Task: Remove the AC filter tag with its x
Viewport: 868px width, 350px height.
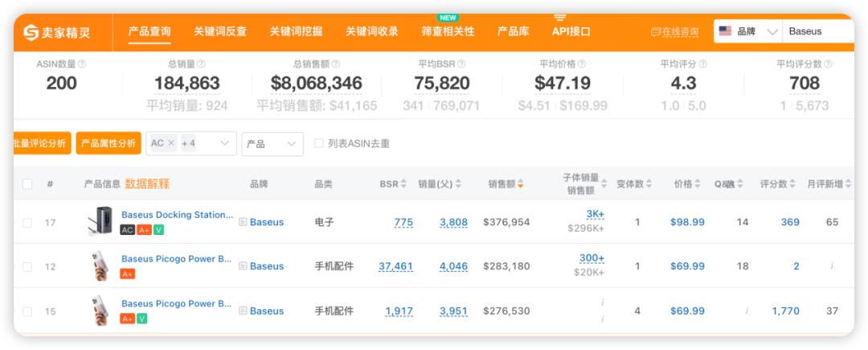Action: click(171, 143)
